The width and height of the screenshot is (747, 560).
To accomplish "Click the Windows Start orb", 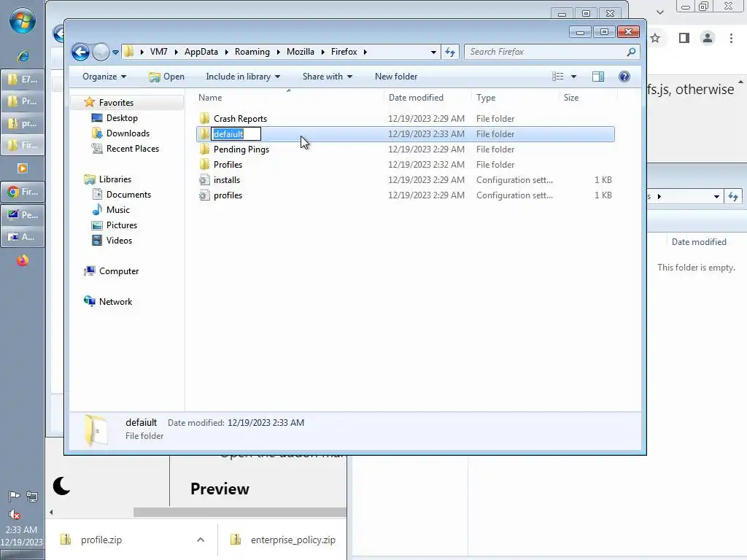I will (23, 21).
